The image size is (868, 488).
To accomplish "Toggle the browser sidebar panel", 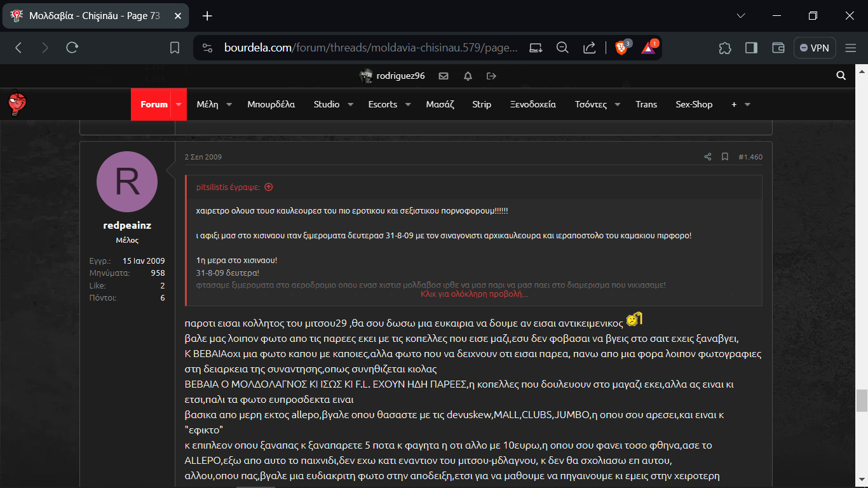I will point(751,48).
